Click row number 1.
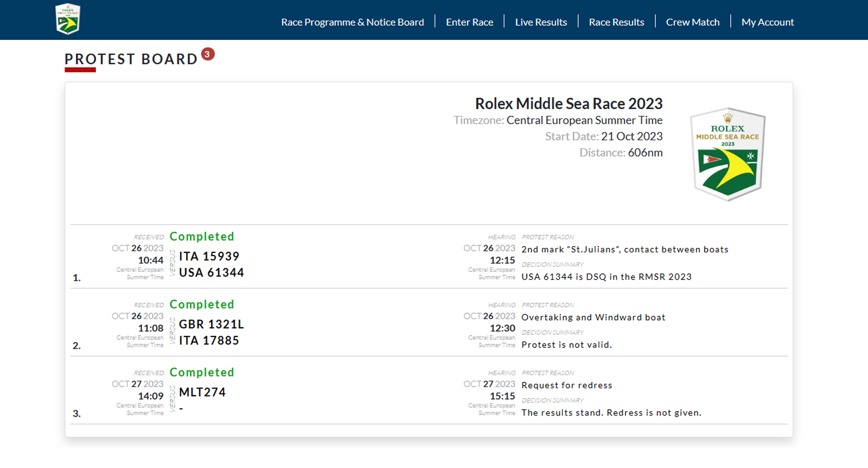This screenshot has height=468, width=868. click(x=77, y=278)
